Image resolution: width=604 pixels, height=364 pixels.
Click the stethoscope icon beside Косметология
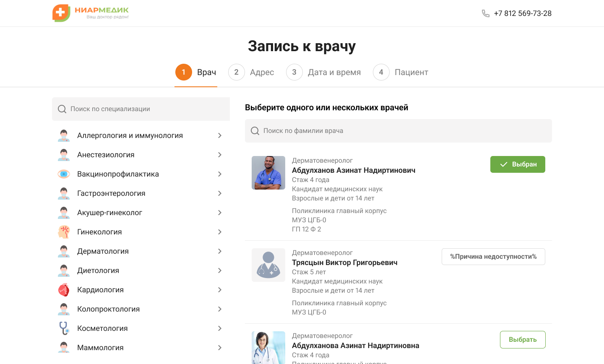pyautogui.click(x=64, y=328)
